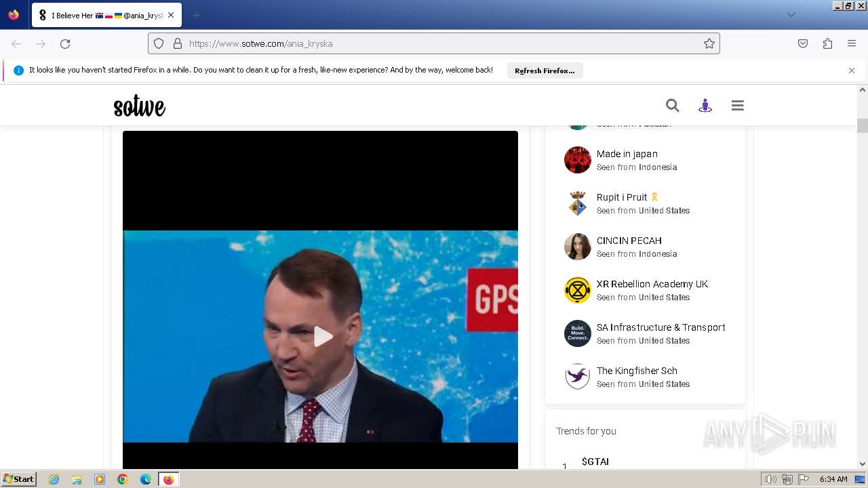This screenshot has width=868, height=488.
Task: Play the video in the post
Action: 323,336
